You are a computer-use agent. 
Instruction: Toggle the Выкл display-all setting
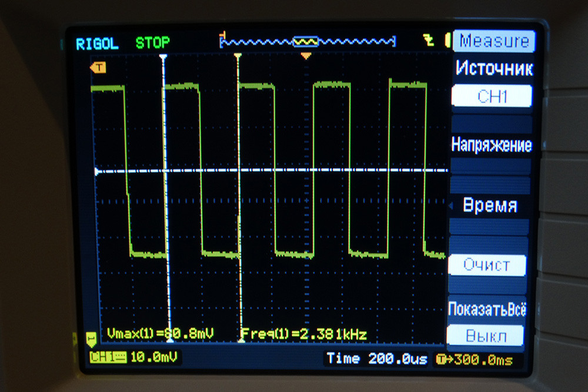(486, 336)
